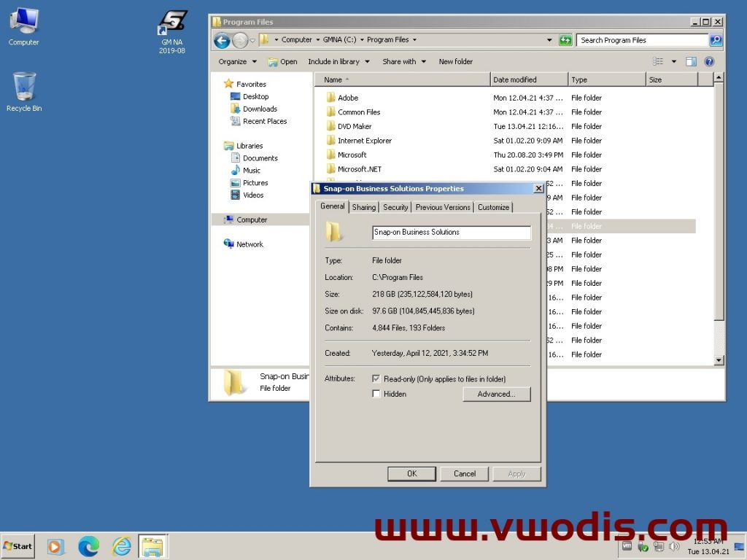Click the folder name text field
The image size is (747, 560).
pyautogui.click(x=451, y=233)
